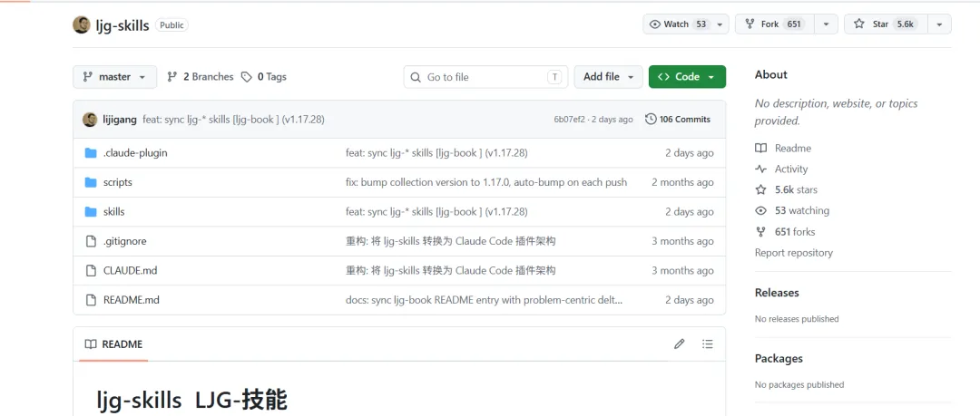This screenshot has width=980, height=416.
Task: Open the Releases heading link
Action: click(x=777, y=293)
